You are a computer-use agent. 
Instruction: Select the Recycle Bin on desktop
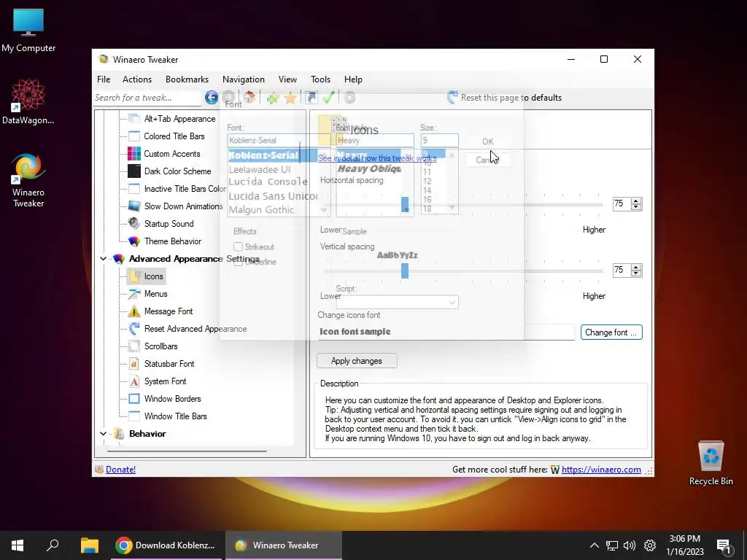(x=711, y=463)
